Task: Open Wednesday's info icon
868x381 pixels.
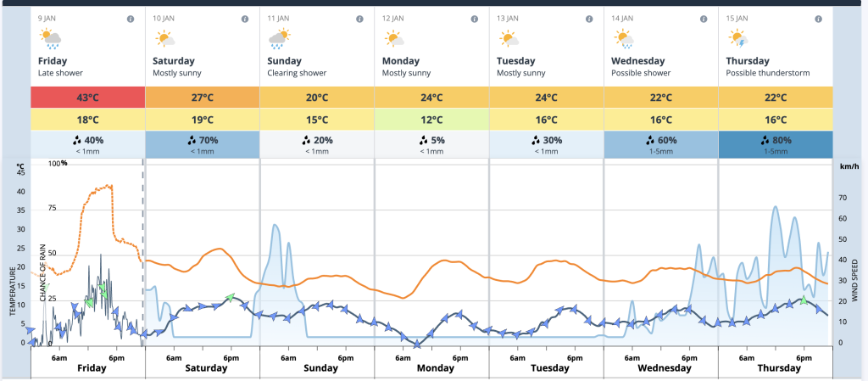Action: point(702,19)
